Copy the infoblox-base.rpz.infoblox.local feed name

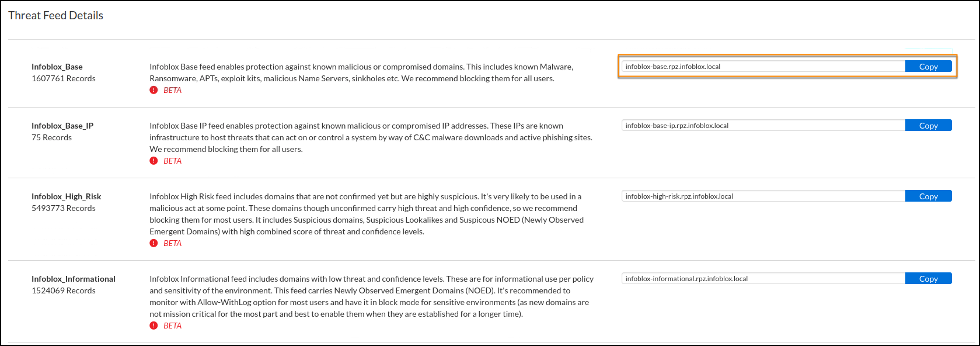click(928, 67)
